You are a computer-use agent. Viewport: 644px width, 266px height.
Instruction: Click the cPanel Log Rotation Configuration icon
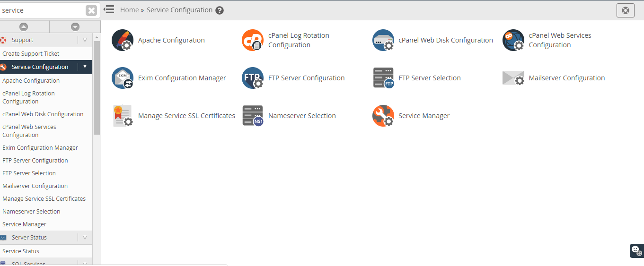(x=253, y=40)
